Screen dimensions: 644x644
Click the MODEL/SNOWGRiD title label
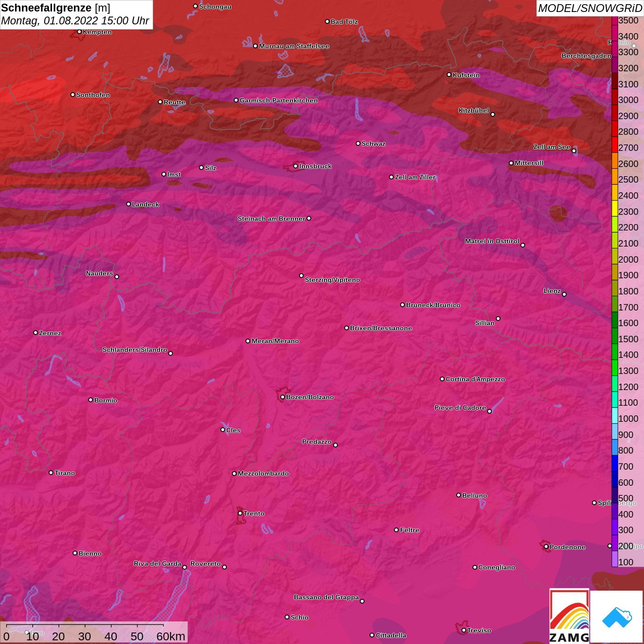click(x=590, y=8)
